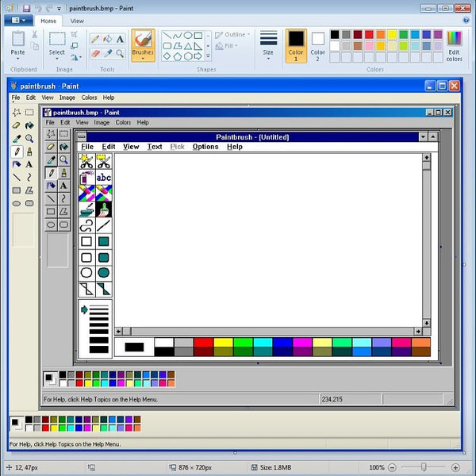476x476 pixels.
Task: Activate Color 2 selector
Action: (x=317, y=46)
